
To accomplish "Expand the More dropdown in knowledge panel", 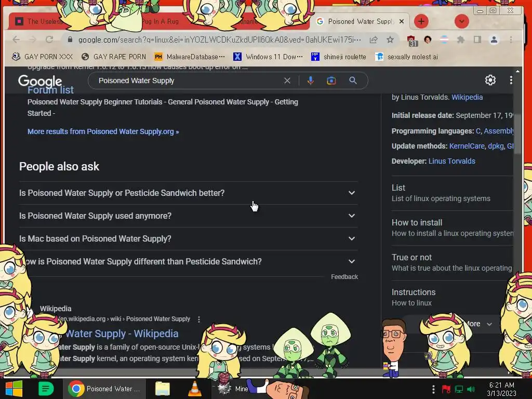I will (x=479, y=324).
